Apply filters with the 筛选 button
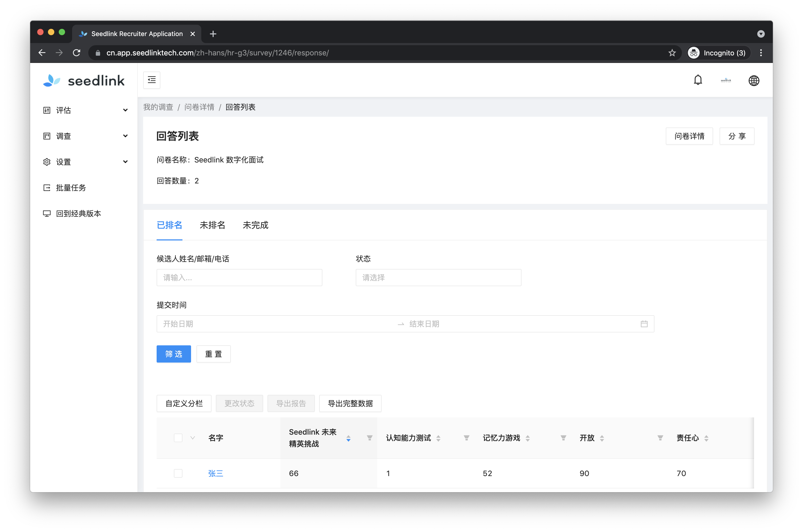Viewport: 803px width, 532px height. click(173, 354)
